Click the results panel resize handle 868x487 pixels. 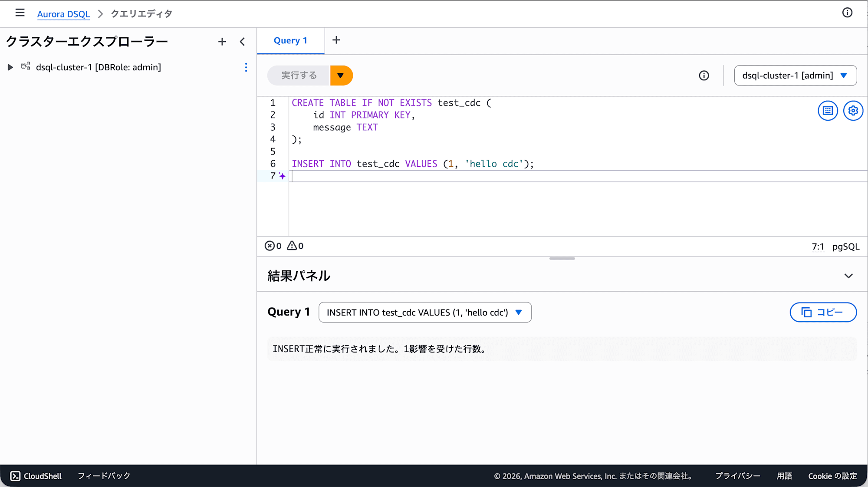point(562,259)
